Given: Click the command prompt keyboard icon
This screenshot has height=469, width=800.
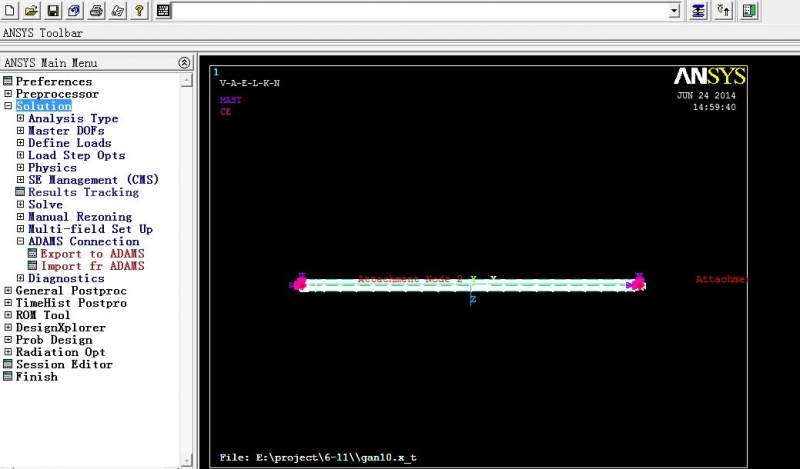Looking at the screenshot, I should point(163,10).
